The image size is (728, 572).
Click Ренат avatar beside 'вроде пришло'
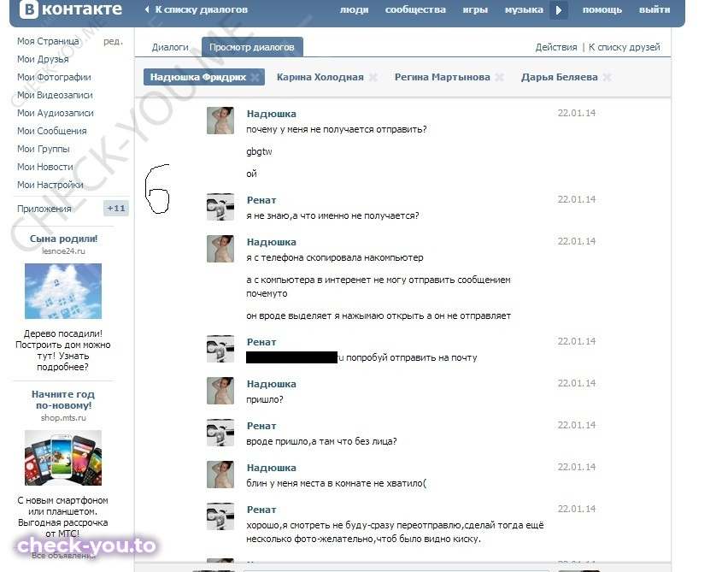220,433
